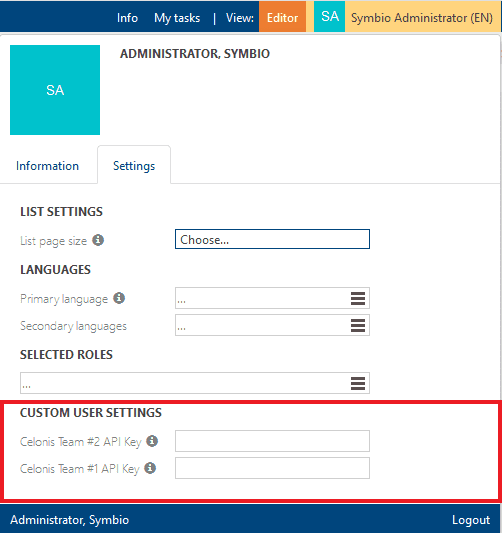The image size is (502, 533).
Task: Show info for Celonis Team #2 API Key
Action: tap(152, 441)
